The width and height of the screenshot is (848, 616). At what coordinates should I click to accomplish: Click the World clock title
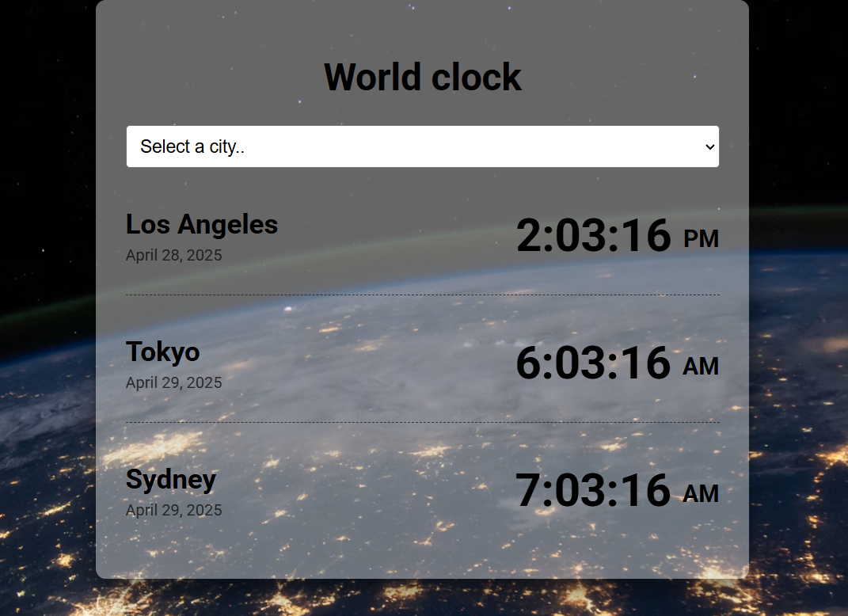pos(422,76)
